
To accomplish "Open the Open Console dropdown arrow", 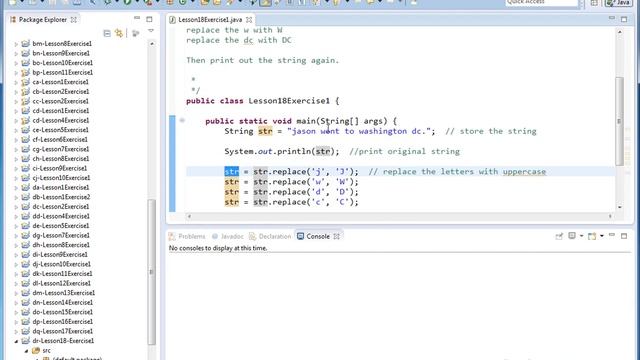I will (602, 236).
